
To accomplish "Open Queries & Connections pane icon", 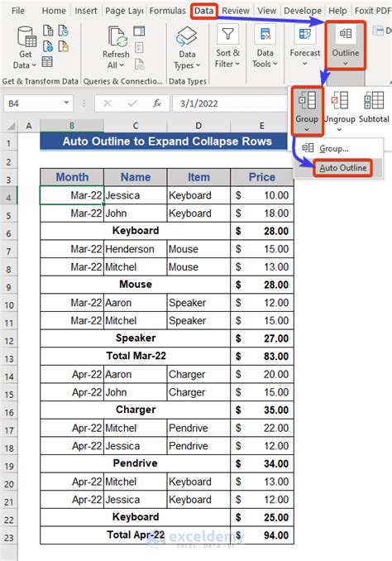I will (x=139, y=31).
